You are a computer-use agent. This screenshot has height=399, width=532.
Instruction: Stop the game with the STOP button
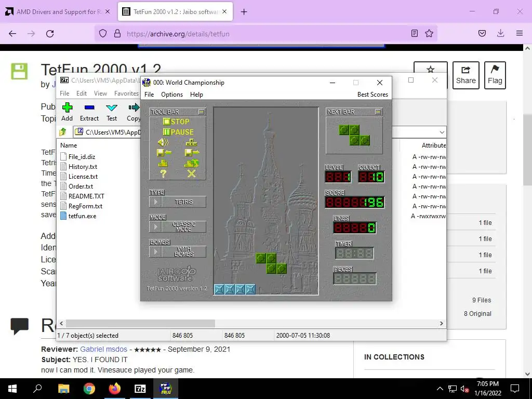(x=177, y=122)
